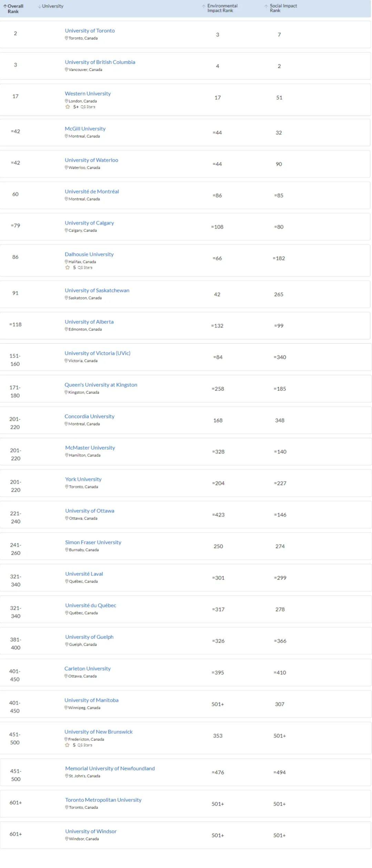
Task: Click the location pin under University of Windsor
Action: point(67,839)
